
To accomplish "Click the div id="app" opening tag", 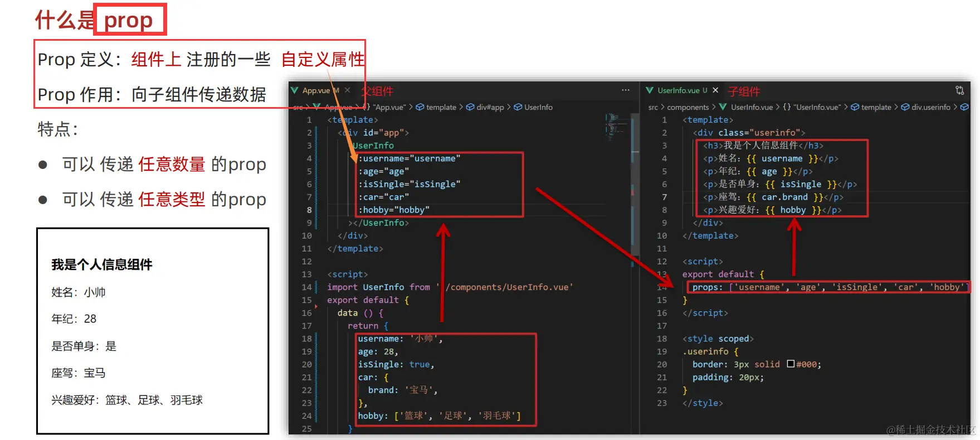I will (x=373, y=133).
